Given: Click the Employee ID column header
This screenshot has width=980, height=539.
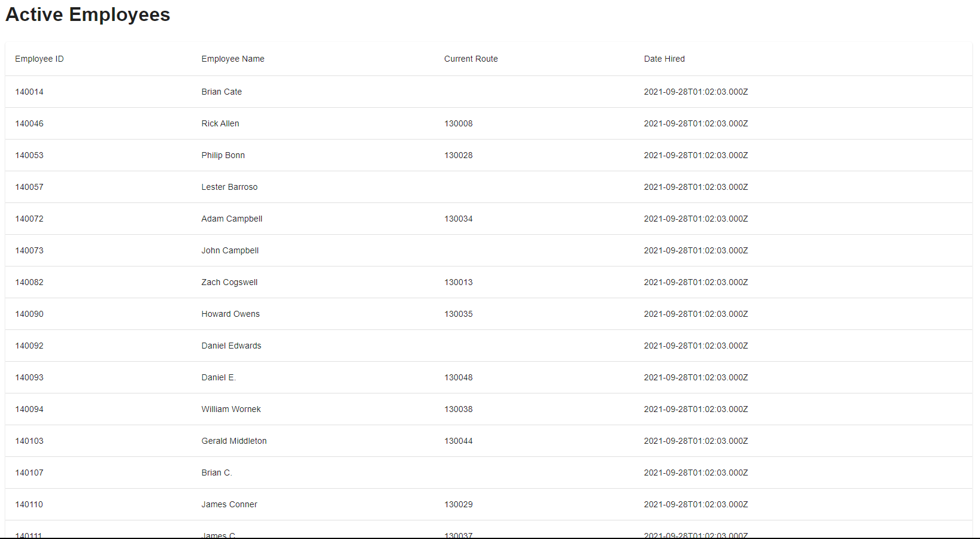Looking at the screenshot, I should click(x=40, y=59).
